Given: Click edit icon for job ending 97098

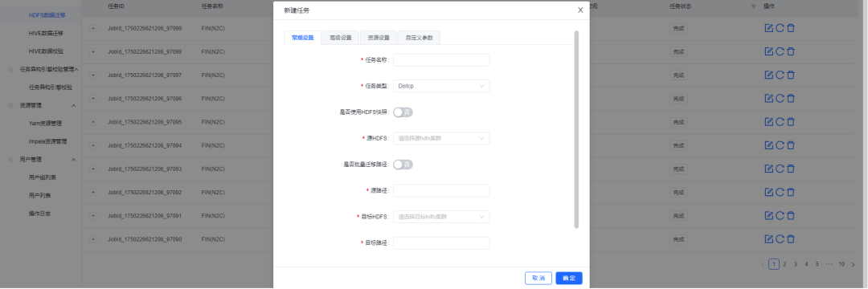Looking at the screenshot, I should tap(768, 51).
